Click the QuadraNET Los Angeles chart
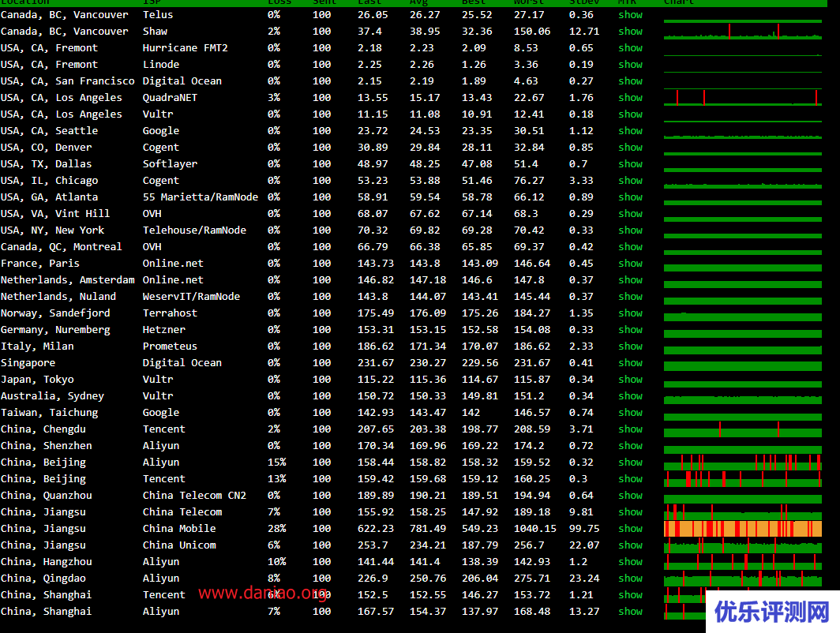The width and height of the screenshot is (840, 633). tap(742, 98)
